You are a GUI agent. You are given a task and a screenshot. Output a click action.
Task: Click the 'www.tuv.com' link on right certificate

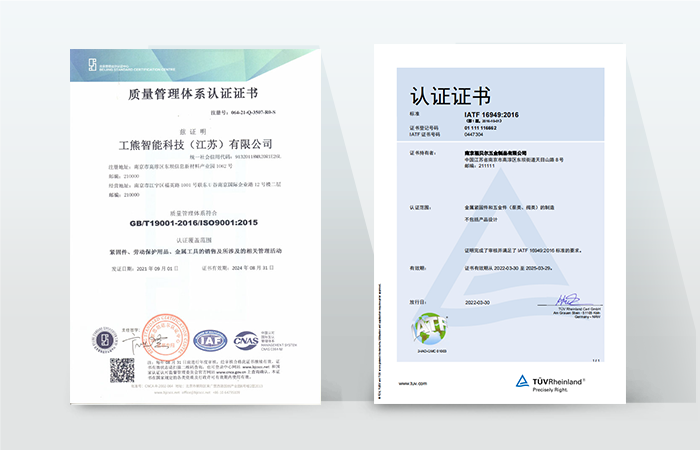pos(412,383)
